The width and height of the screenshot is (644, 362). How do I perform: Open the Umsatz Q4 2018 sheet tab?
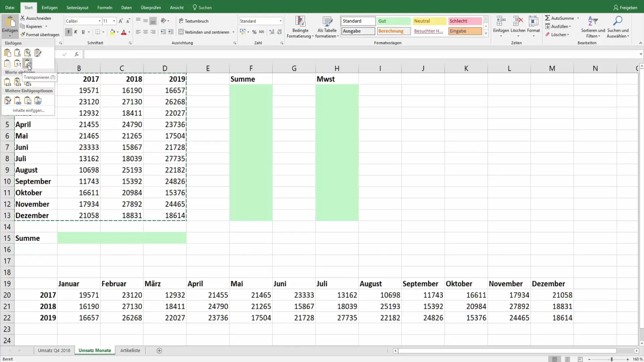pos(54,350)
